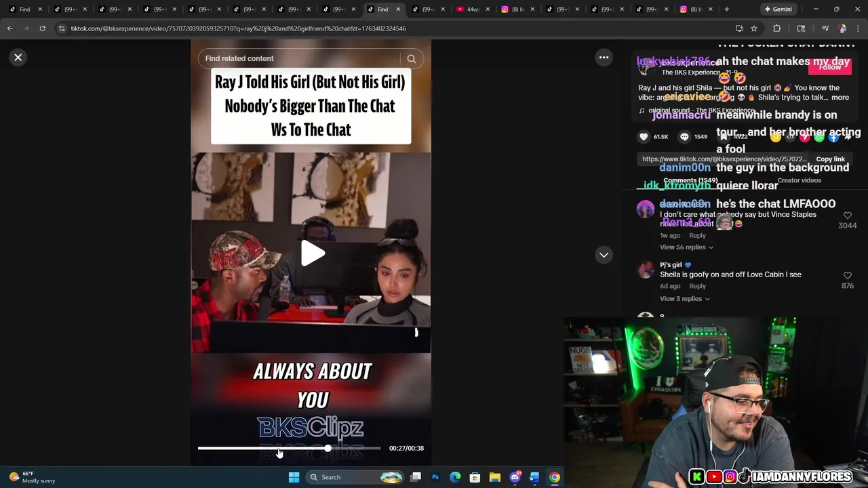Open Windows Start menu

pos(294,477)
